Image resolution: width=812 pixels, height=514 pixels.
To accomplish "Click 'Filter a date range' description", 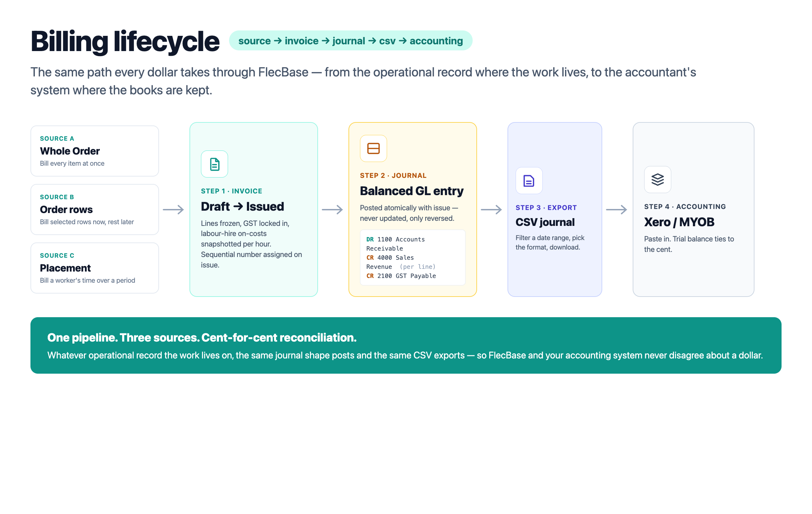I will [550, 242].
